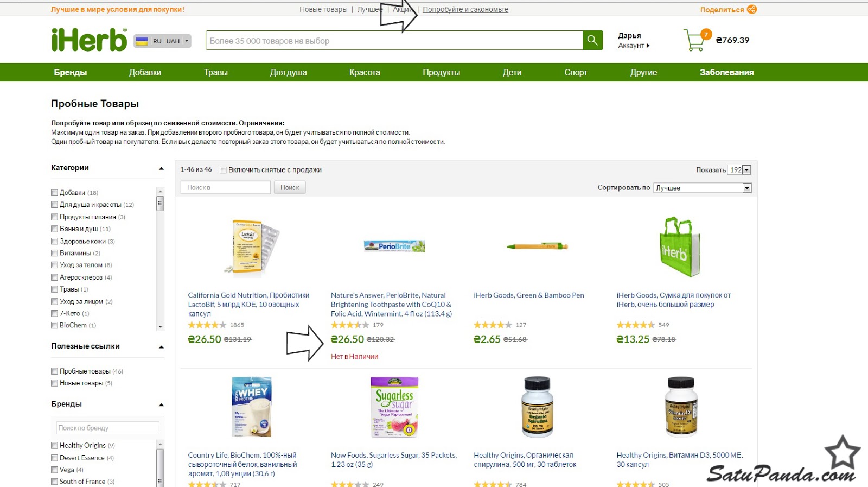Open the Красота menu item
This screenshot has width=868, height=487.
(x=365, y=72)
